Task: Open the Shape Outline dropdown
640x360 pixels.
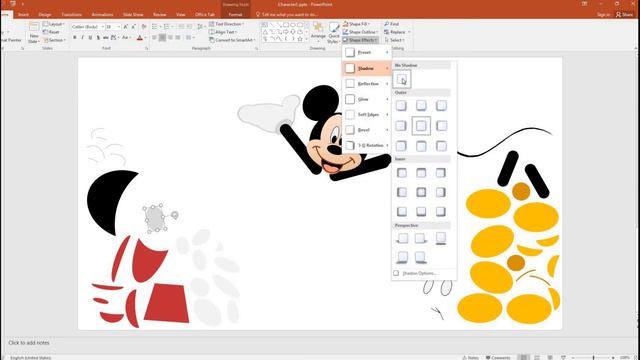Action: pos(360,32)
